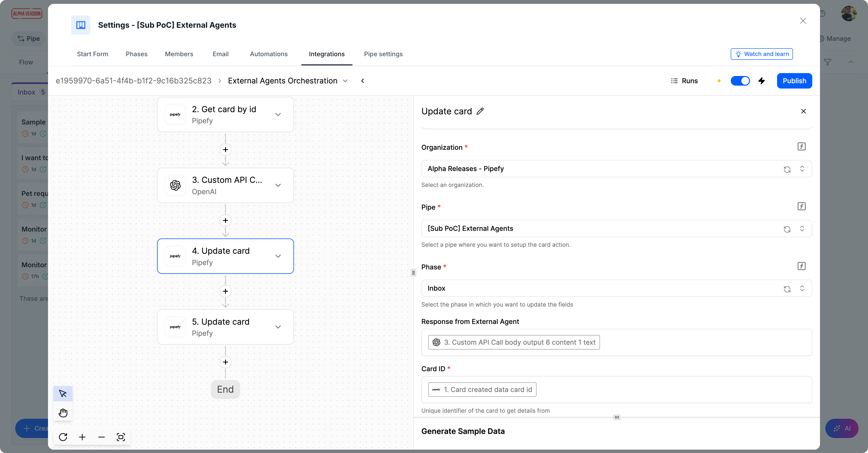This screenshot has width=868, height=453.
Task: Click Watch and learn link
Action: click(x=762, y=54)
